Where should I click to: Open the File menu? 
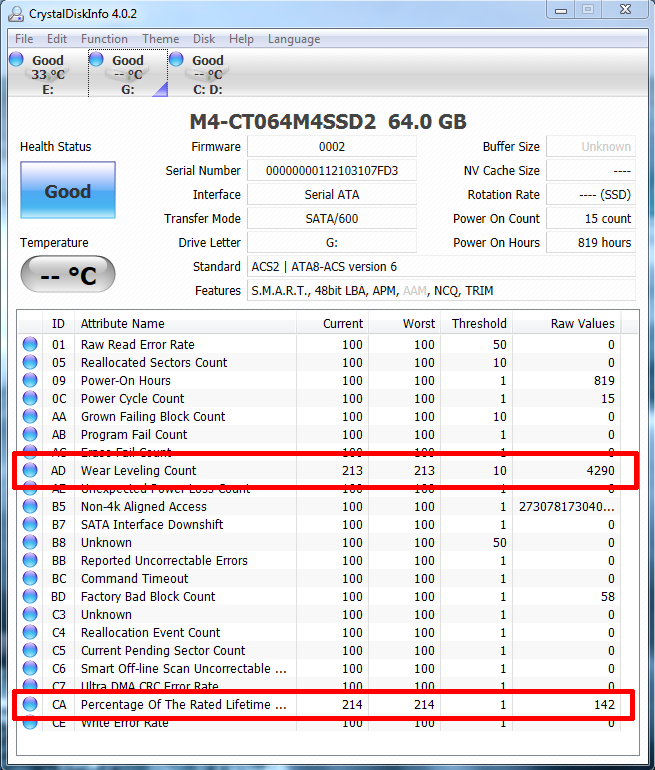[24, 39]
